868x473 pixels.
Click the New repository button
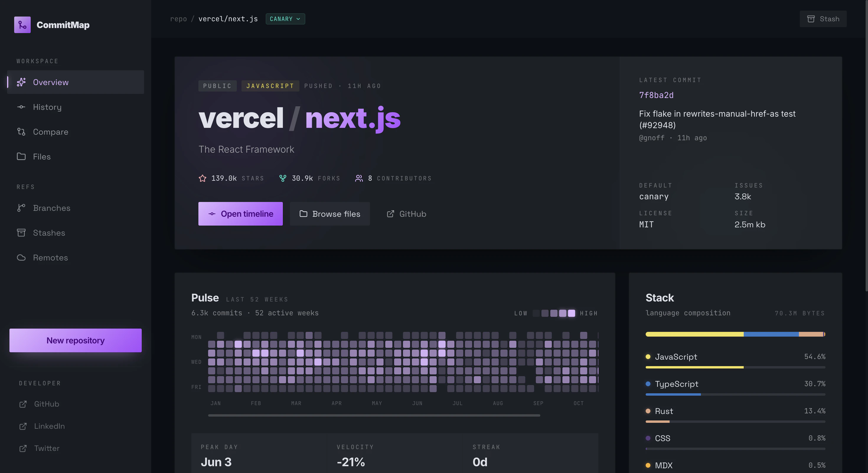[x=75, y=340]
